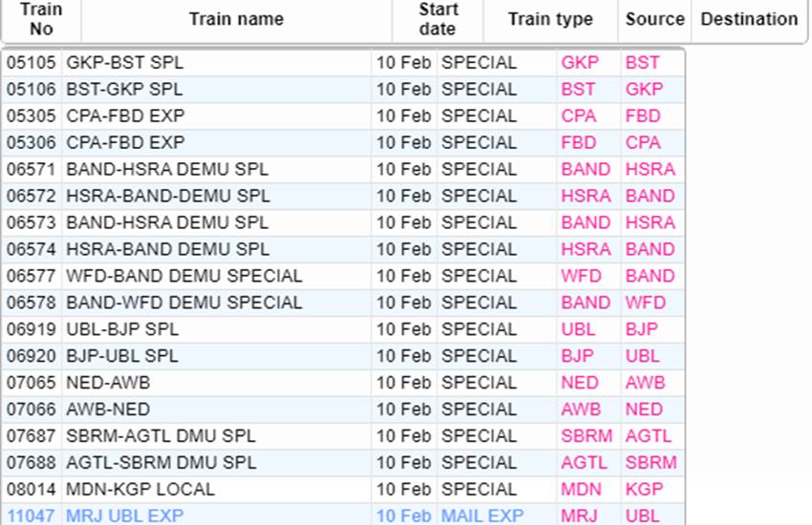Click the Train type column header
This screenshot has height=525, width=812.
tap(550, 19)
